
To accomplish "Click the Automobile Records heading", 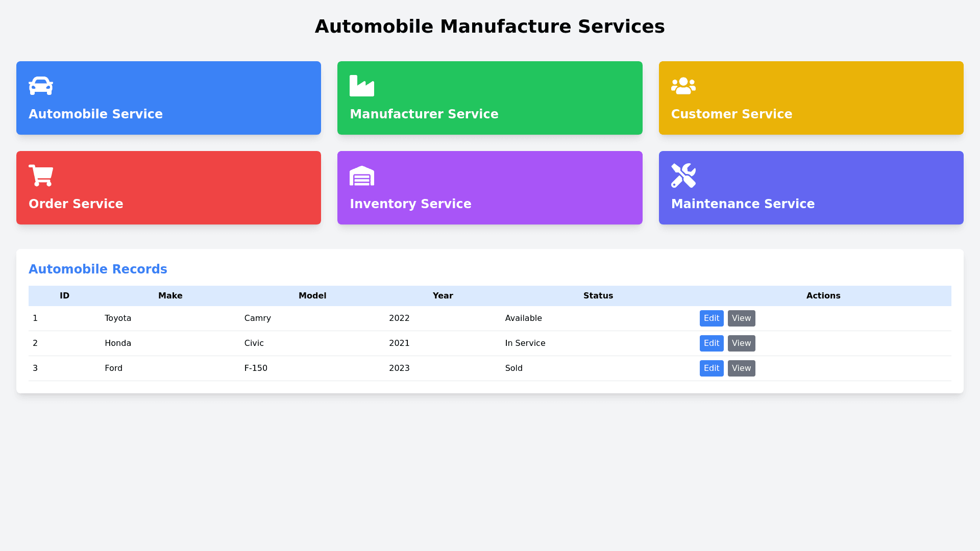I will (97, 269).
